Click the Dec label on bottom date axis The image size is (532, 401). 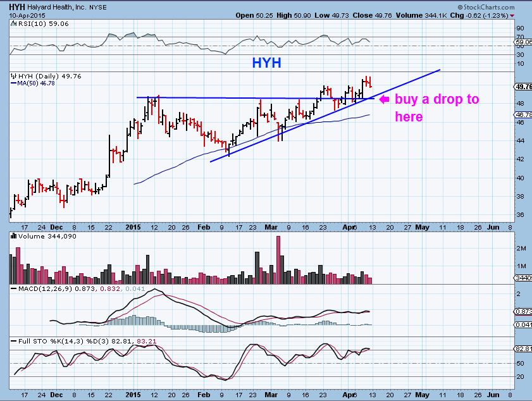click(x=56, y=395)
